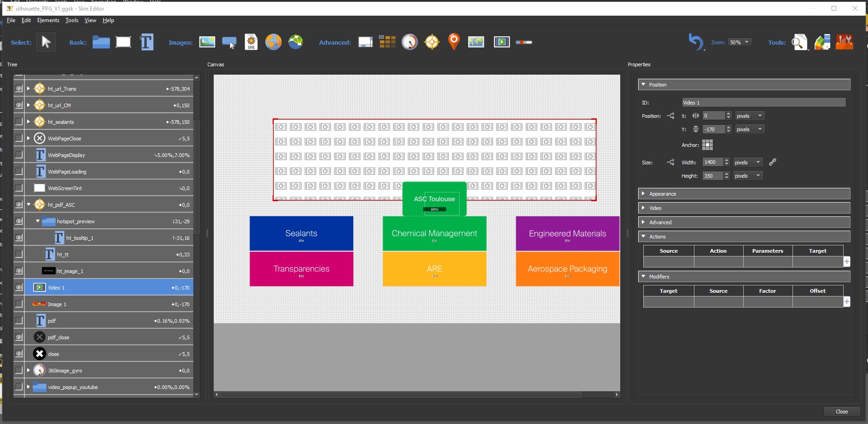Hide the Video 1 element
The height and width of the screenshot is (424, 868).
(x=19, y=288)
